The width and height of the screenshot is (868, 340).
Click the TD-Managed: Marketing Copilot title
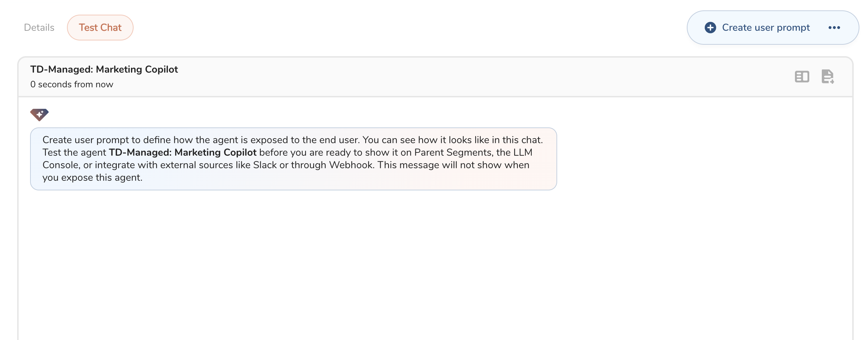pyautogui.click(x=104, y=69)
